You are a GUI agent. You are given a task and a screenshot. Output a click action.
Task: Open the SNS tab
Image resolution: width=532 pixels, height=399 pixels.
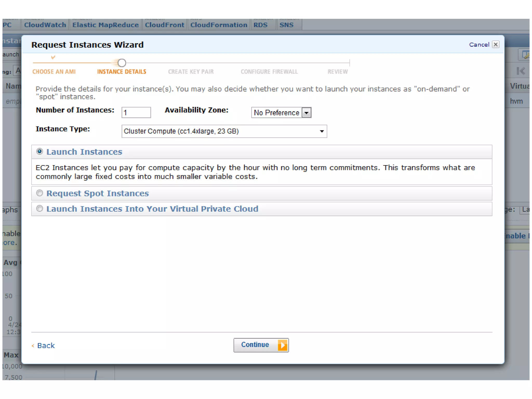[286, 25]
